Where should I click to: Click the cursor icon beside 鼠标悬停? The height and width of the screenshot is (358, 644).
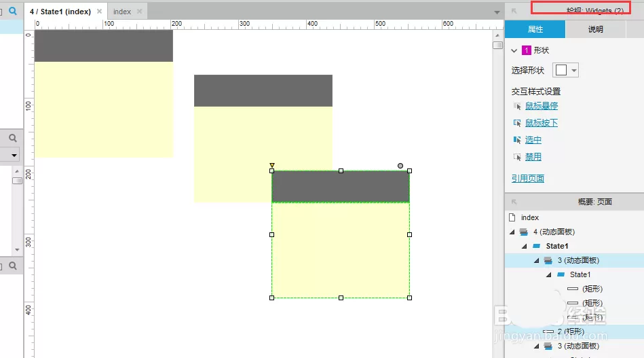(517, 106)
